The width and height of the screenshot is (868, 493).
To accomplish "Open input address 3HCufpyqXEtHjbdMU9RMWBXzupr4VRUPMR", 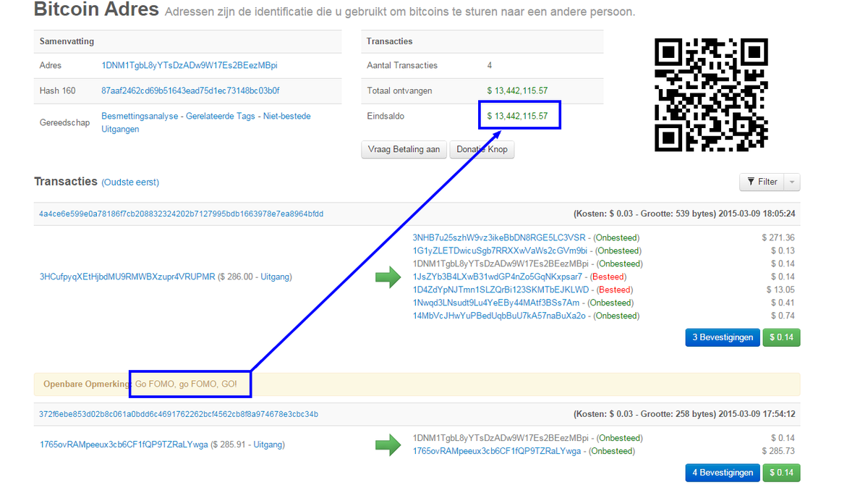I will pyautogui.click(x=127, y=277).
